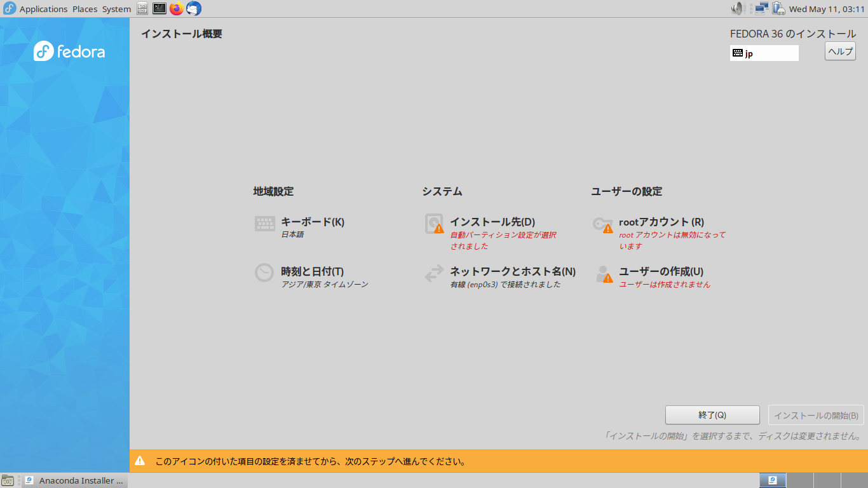Open the battery power tray icon
868x488 pixels.
(778, 9)
